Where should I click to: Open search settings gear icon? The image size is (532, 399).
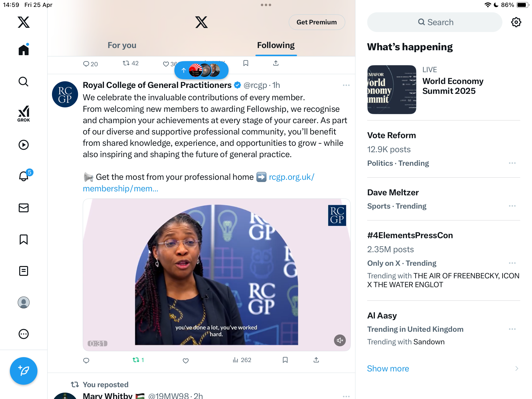[516, 22]
